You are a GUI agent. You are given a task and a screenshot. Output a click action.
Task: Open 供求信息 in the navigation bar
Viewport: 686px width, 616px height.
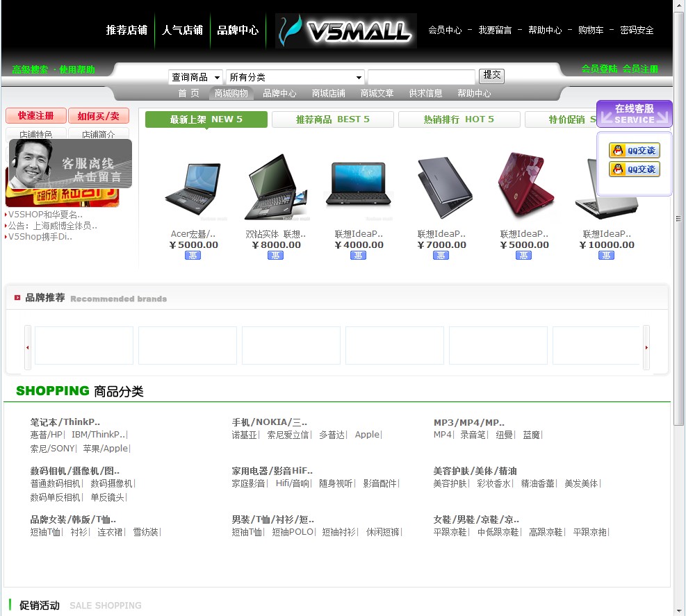coord(425,93)
